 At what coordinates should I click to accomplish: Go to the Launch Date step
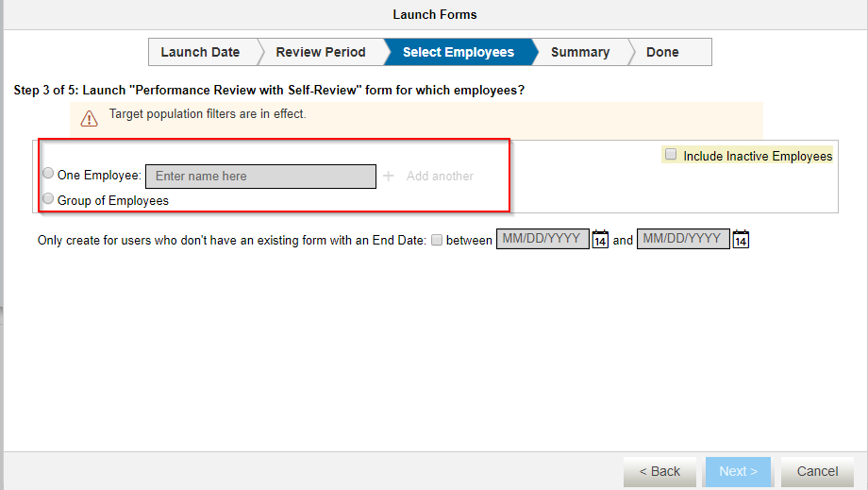200,52
